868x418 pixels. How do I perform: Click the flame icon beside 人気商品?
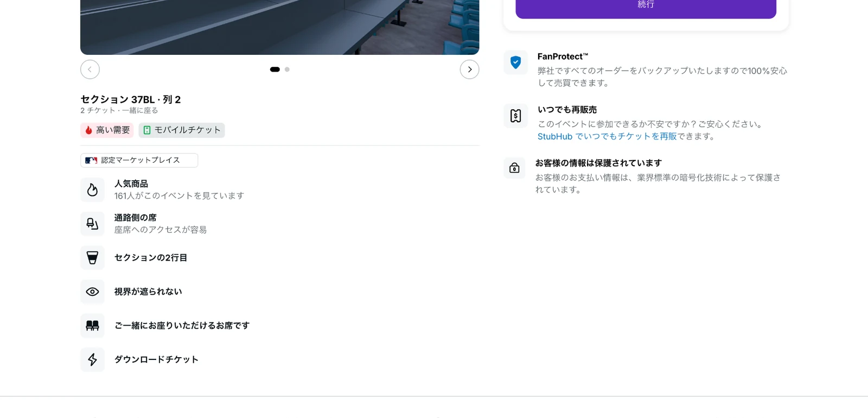click(x=92, y=189)
